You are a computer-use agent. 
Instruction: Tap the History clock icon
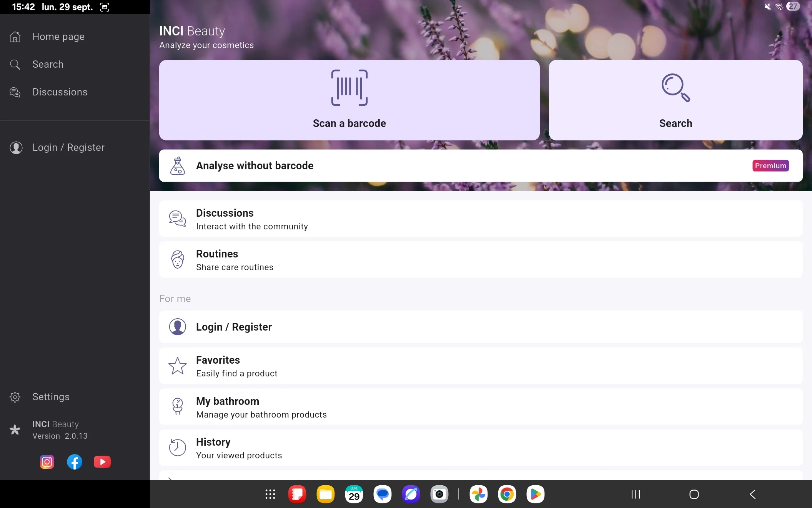[x=178, y=448]
